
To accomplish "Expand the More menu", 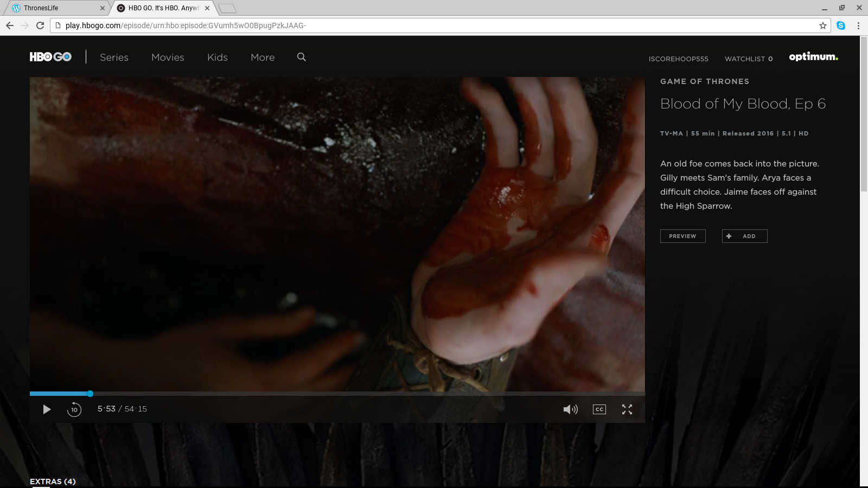I will [263, 57].
